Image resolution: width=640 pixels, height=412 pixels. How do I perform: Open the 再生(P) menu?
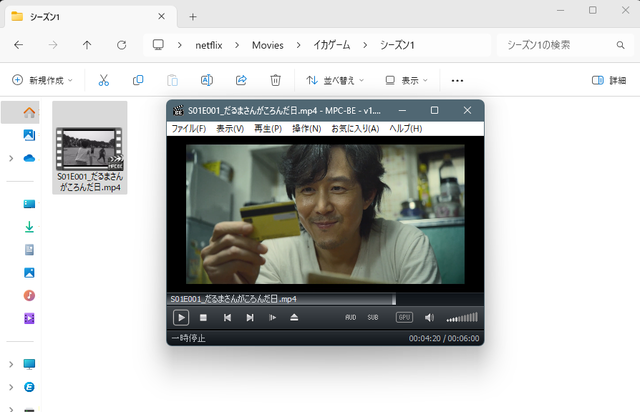[x=268, y=129]
